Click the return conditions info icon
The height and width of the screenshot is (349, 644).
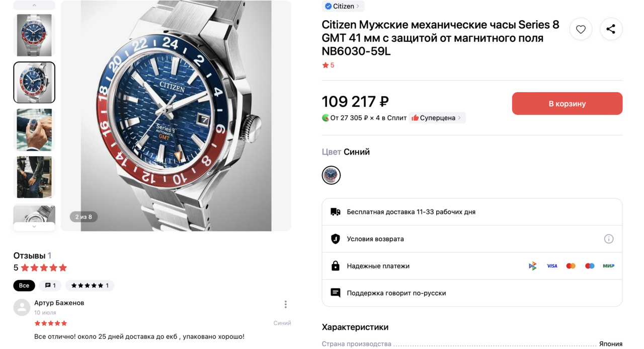point(609,239)
